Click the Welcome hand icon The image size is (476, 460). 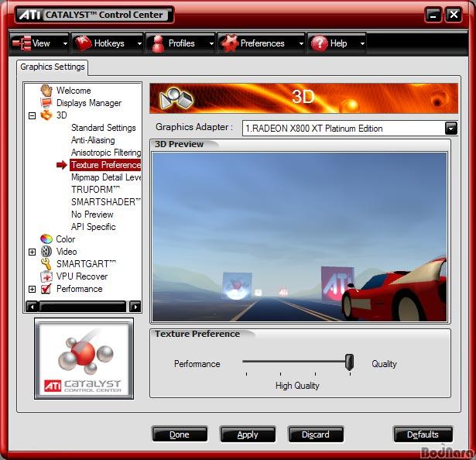tap(46, 91)
